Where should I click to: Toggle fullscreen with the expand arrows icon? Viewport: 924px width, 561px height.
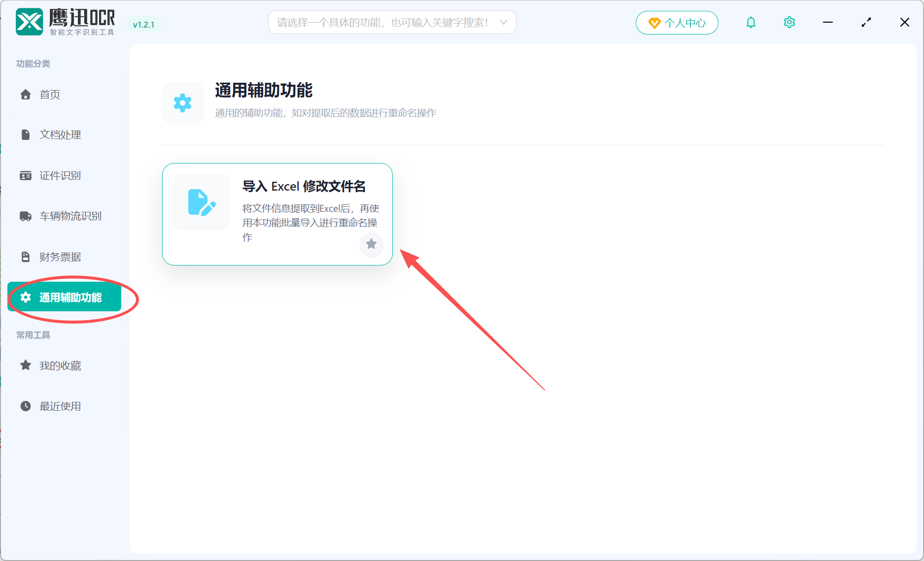click(x=866, y=22)
